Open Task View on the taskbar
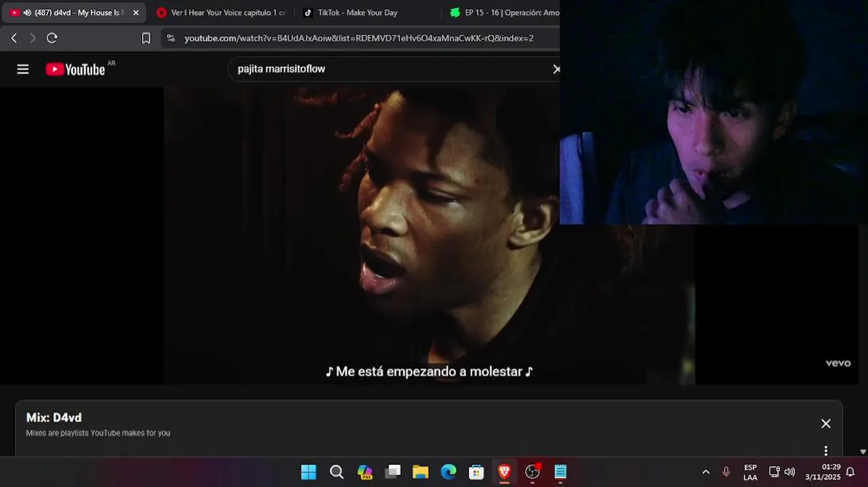This screenshot has height=487, width=868. click(393, 472)
